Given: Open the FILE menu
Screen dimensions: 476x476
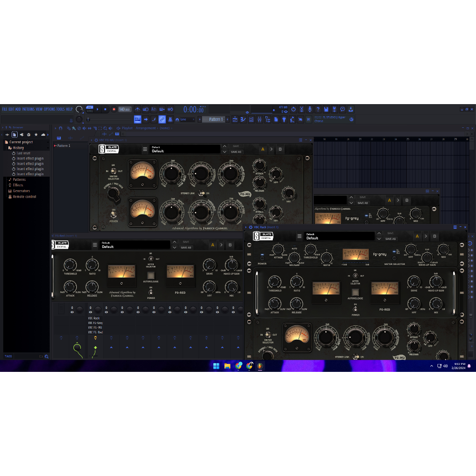Looking at the screenshot, I should point(5,109).
